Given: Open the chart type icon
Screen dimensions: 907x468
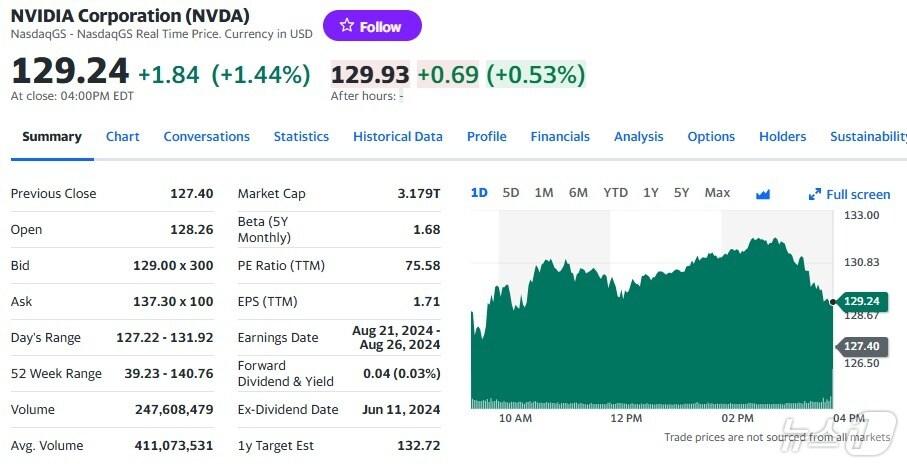Looking at the screenshot, I should point(763,194).
